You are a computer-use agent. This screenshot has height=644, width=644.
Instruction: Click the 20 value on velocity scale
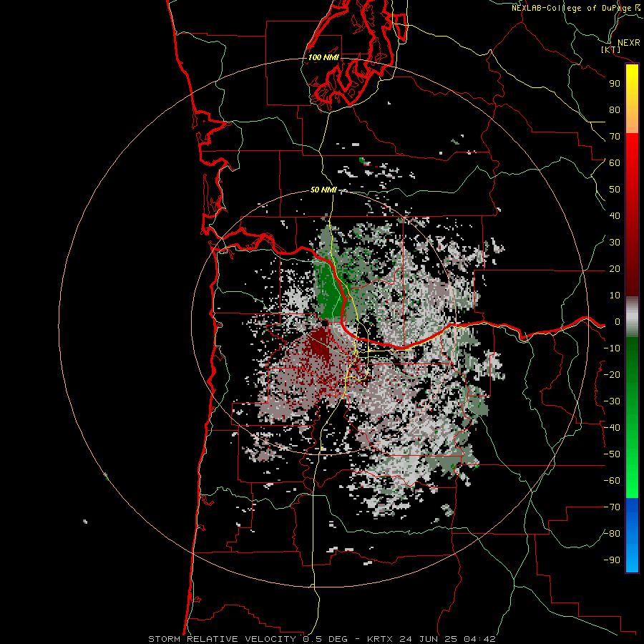(x=615, y=268)
